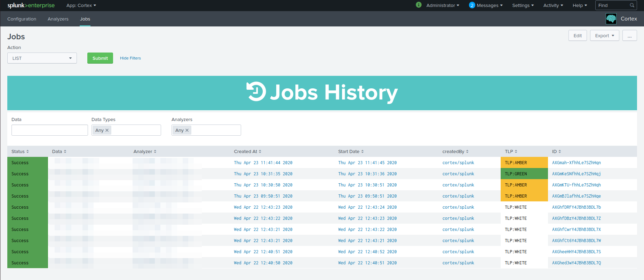Viewport: 644px width, 280px height.
Task: Open job ID AXGmKTU-fhhLe7SZhHqh
Action: pos(576,185)
